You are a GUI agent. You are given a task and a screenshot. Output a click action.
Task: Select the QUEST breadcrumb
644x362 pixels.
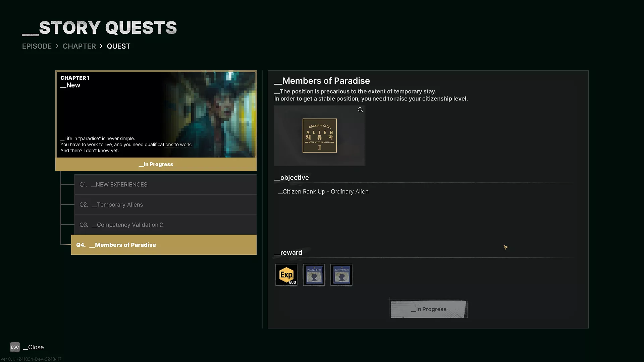pos(118,46)
